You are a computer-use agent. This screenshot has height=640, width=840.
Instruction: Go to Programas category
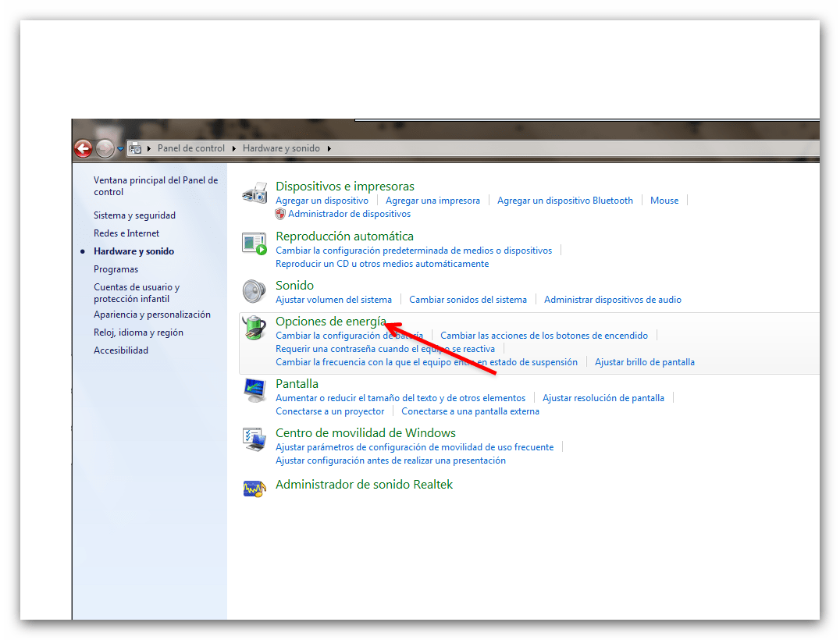tap(116, 269)
